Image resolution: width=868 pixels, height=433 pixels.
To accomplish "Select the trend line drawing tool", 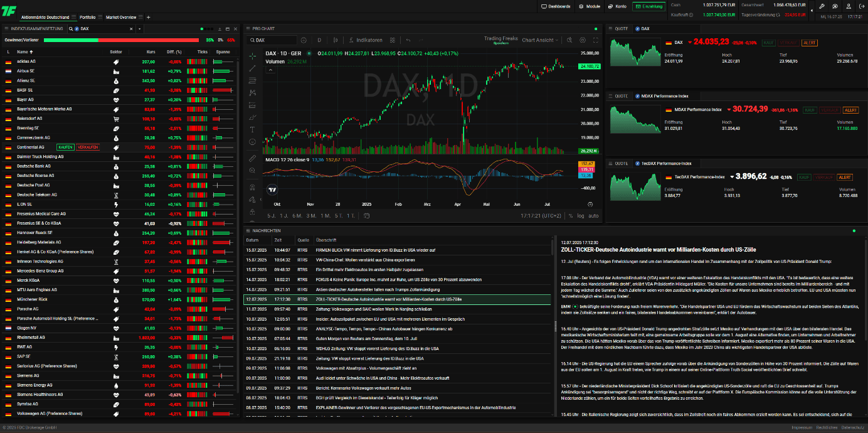I will 252,68.
